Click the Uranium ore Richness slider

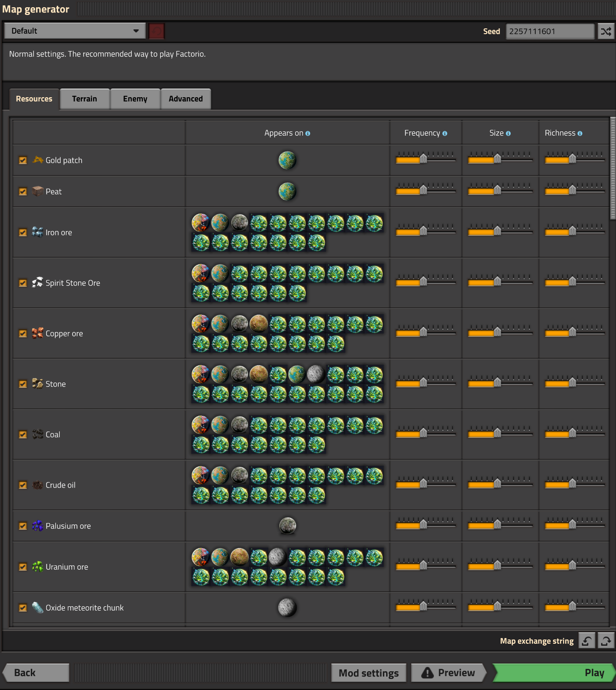pyautogui.click(x=575, y=565)
